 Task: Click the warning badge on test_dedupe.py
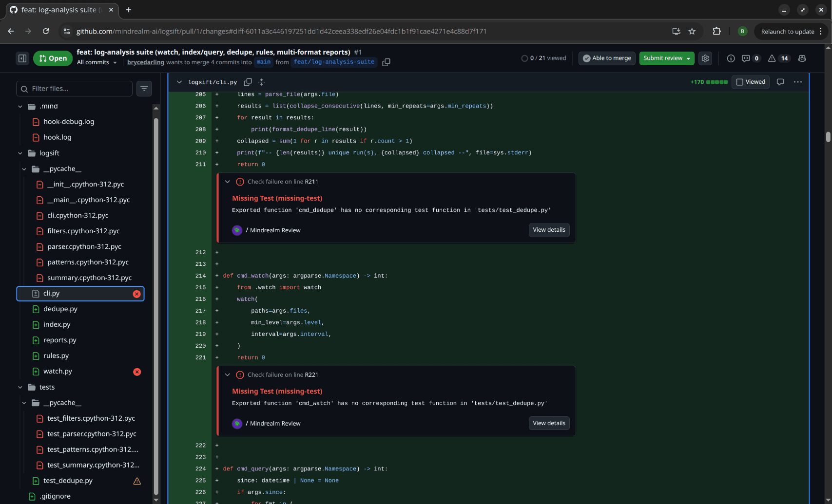point(137,481)
